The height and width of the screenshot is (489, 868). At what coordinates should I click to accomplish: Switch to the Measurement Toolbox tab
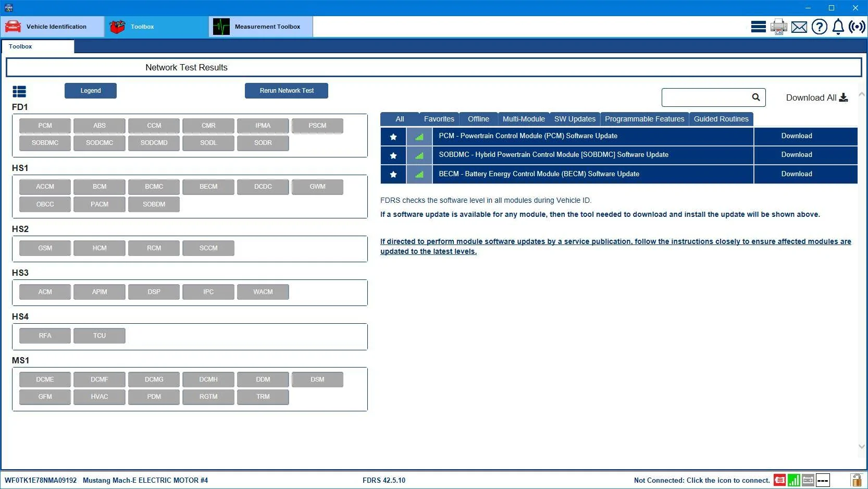pos(261,27)
